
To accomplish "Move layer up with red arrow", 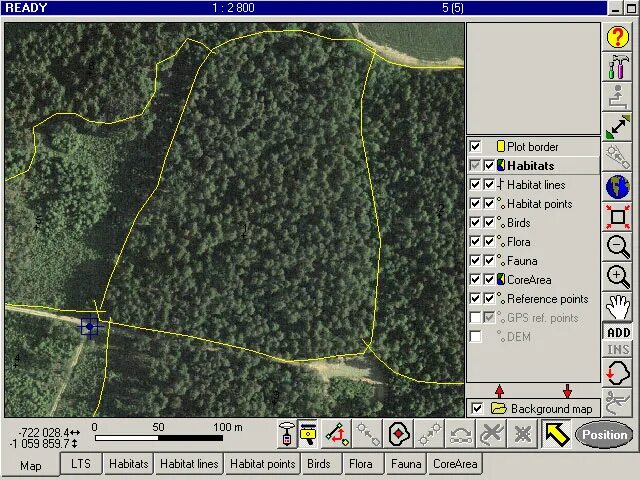I will pos(500,391).
